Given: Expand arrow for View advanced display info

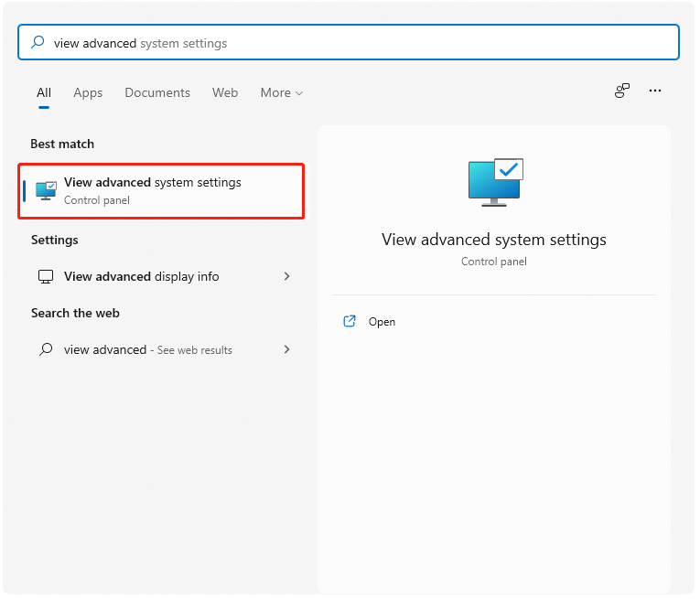Looking at the screenshot, I should pos(286,276).
